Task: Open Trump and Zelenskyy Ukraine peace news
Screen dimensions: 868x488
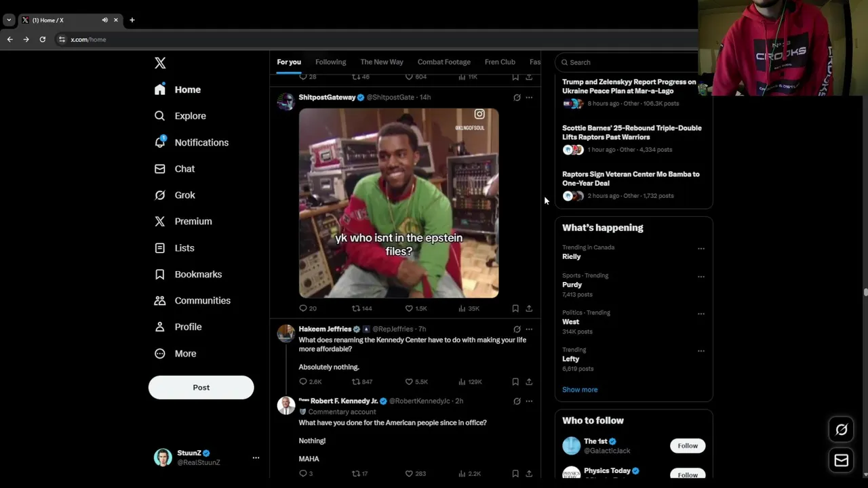Action: pyautogui.click(x=629, y=86)
